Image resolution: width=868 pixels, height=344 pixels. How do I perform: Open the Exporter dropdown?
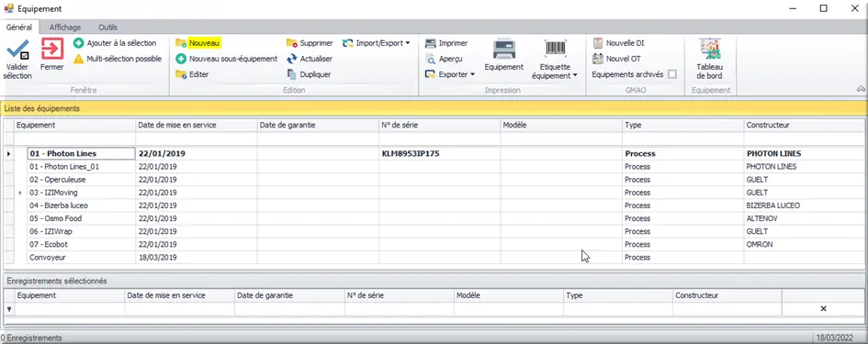449,74
